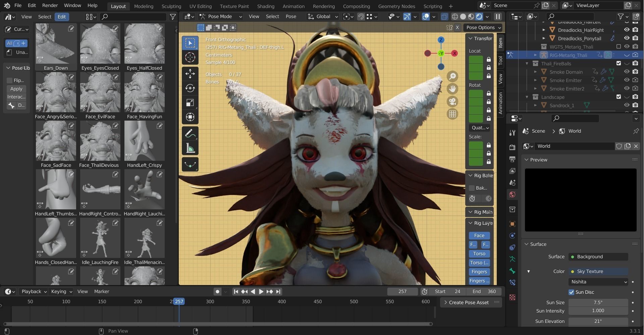The height and width of the screenshot is (335, 644).
Task: Open the Nishita sky type dropdown
Action: 598,282
